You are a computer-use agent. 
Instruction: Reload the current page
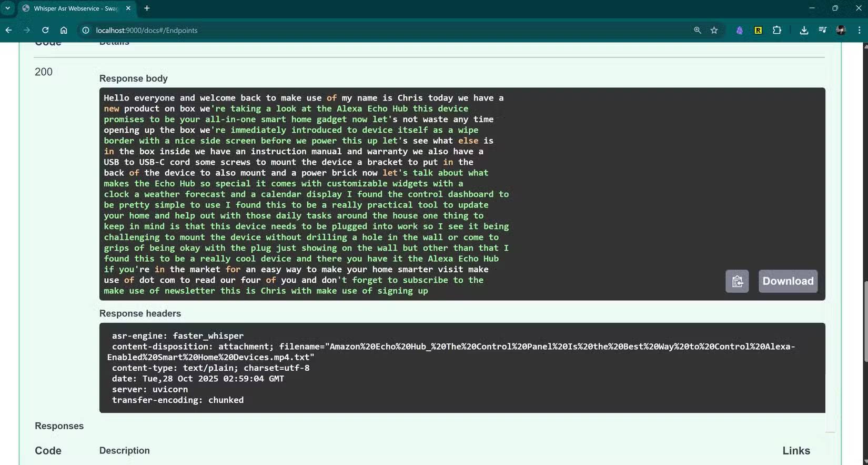click(x=45, y=31)
